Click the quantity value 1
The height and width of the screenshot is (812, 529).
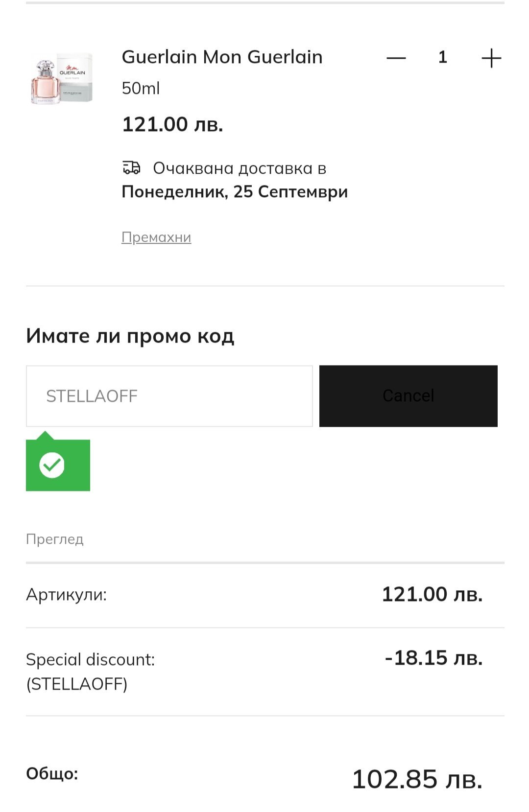(443, 58)
